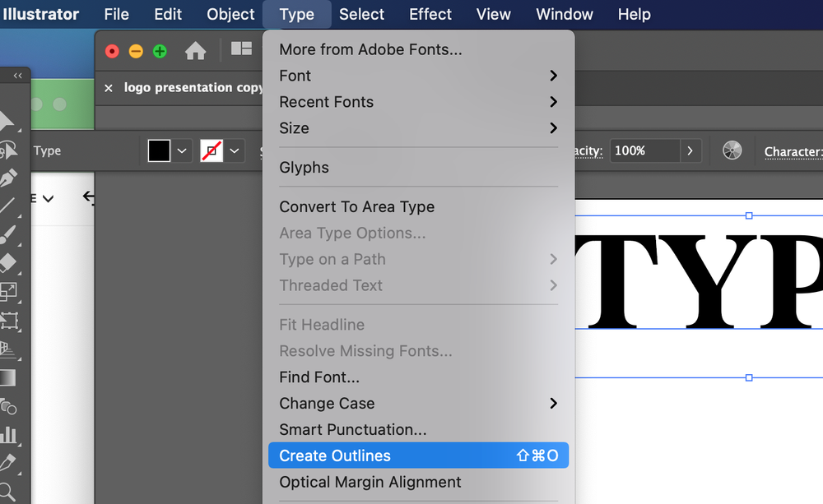Viewport: 823px width, 504px height.
Task: Choose Smart Punctuation menu entry
Action: click(x=418, y=429)
